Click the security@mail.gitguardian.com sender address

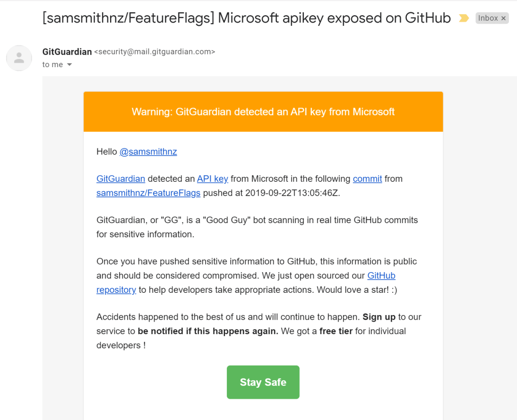tap(155, 51)
